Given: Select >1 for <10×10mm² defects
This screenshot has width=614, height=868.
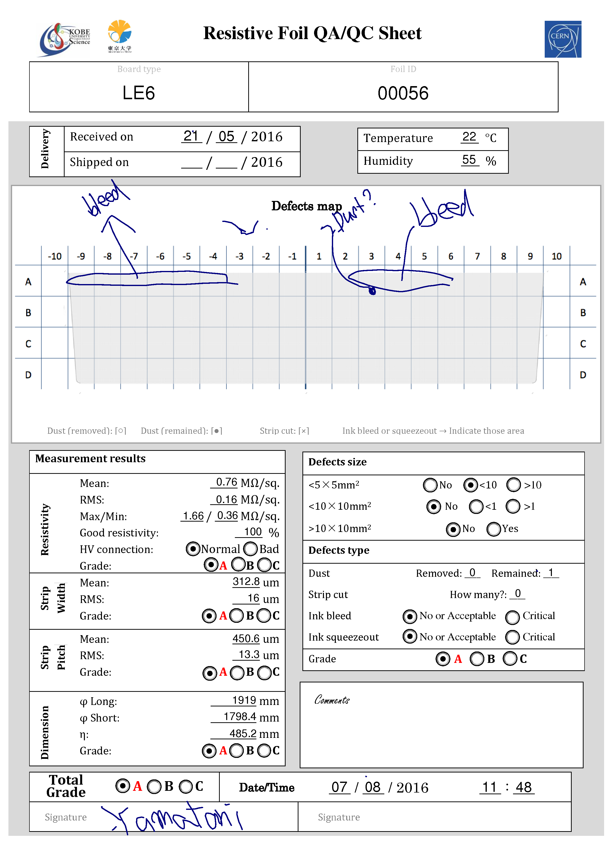Looking at the screenshot, I should [513, 506].
